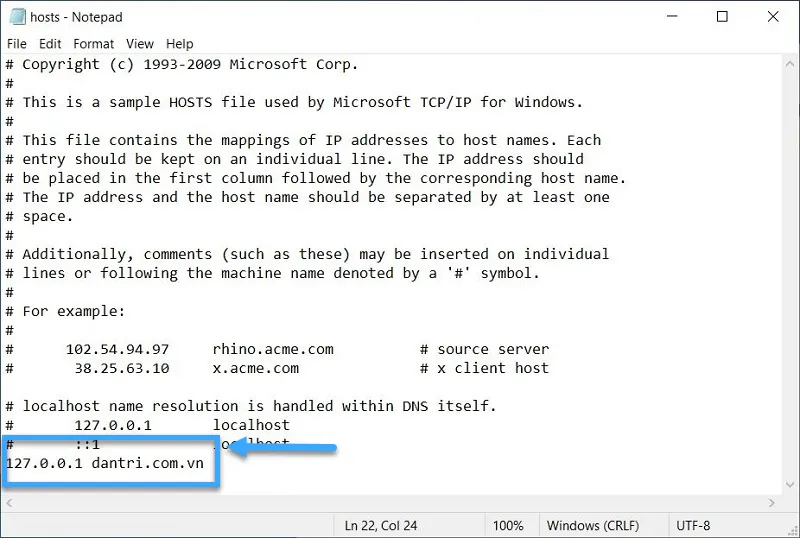Click the Notepad icon in title bar
The height and width of the screenshot is (538, 800).
(17, 17)
